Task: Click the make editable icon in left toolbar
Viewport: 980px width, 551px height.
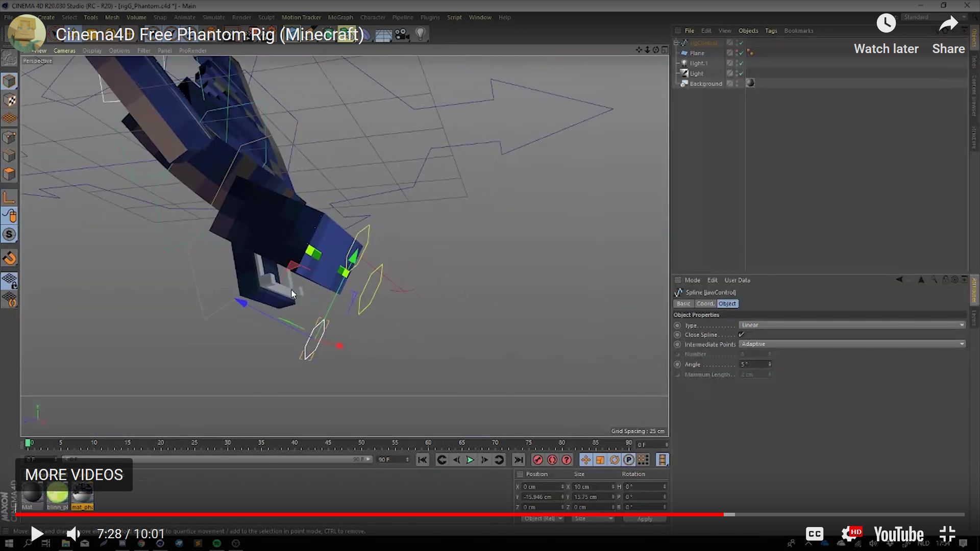Action: (10, 58)
